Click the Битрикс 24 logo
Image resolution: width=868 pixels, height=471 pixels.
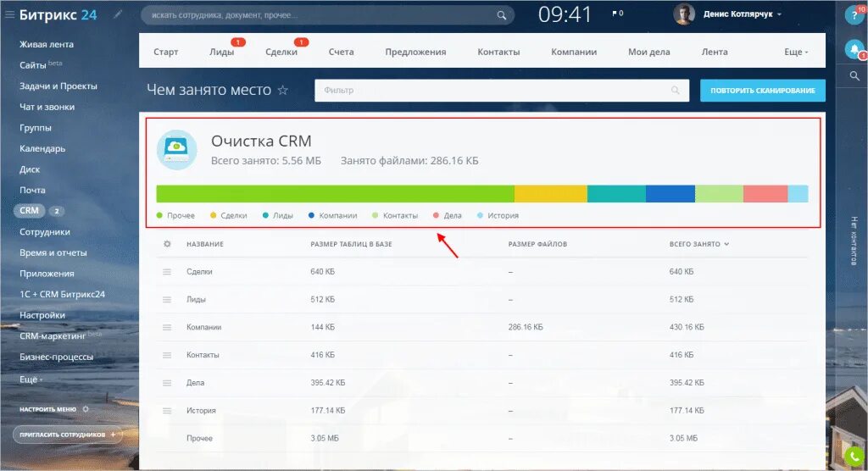(58, 15)
